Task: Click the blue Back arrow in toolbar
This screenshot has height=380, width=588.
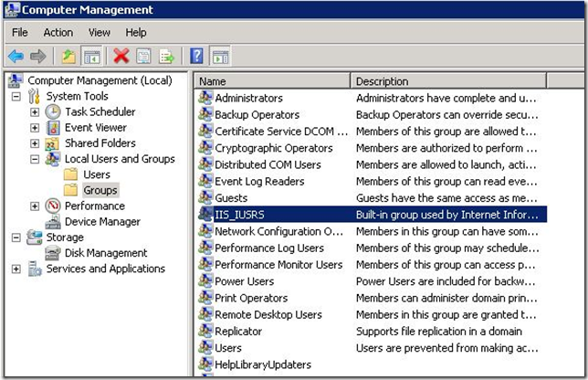Action: pyautogui.click(x=16, y=56)
